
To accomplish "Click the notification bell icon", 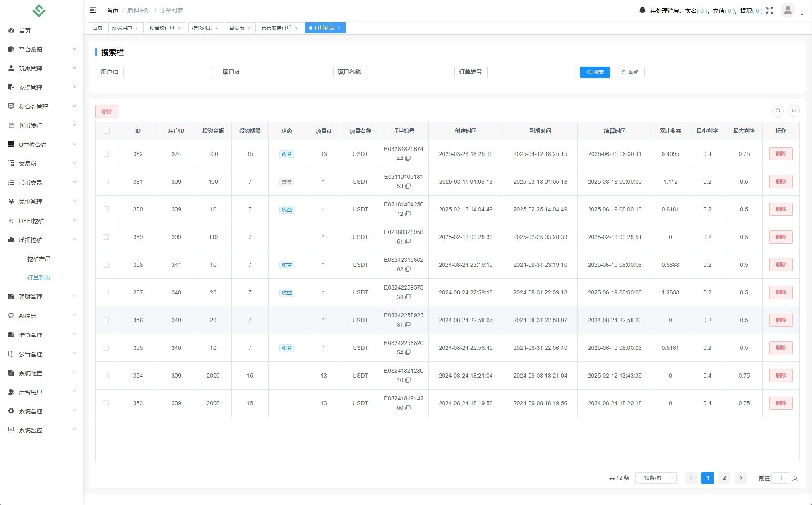I will [642, 10].
